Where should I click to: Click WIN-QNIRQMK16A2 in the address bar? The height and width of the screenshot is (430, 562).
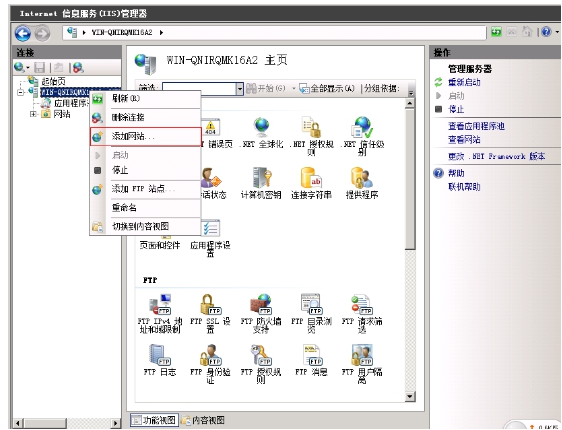coord(122,32)
